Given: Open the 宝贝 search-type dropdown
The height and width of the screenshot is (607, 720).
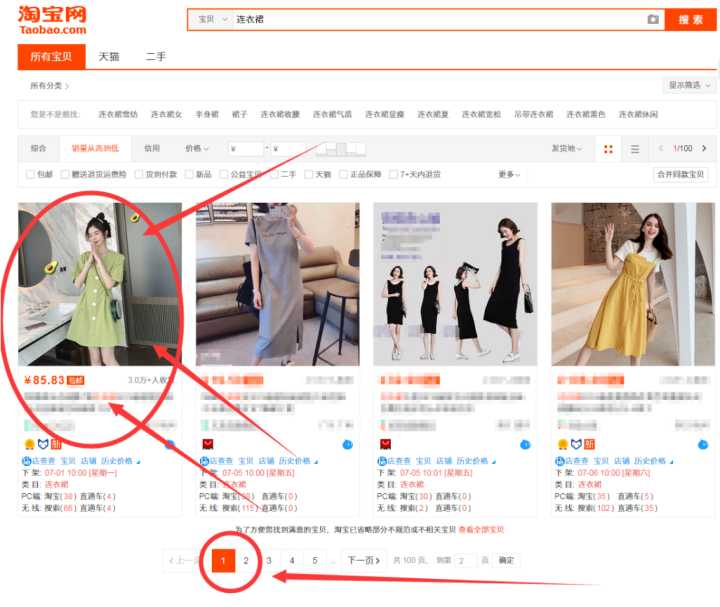Looking at the screenshot, I should click(213, 19).
